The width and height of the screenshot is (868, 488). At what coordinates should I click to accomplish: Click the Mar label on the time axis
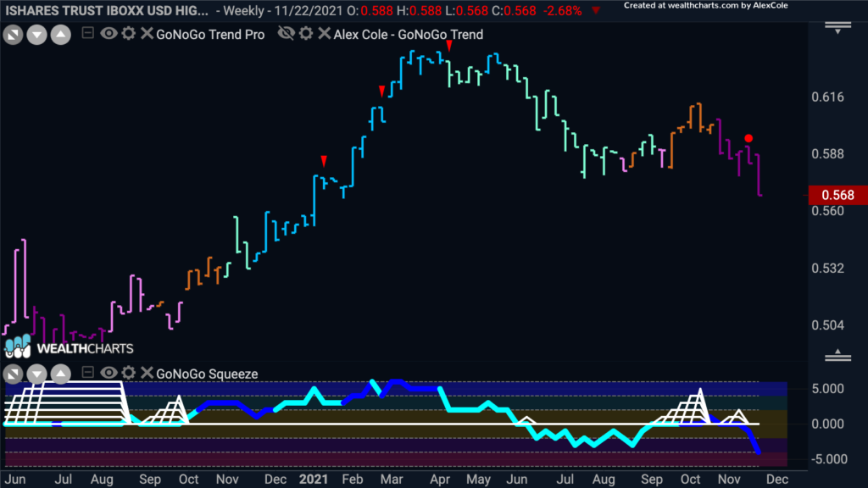click(392, 480)
